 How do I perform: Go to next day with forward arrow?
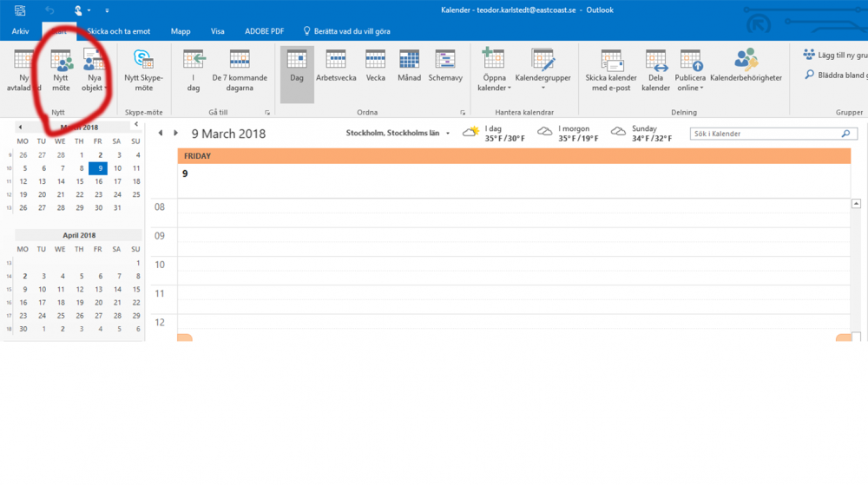(x=176, y=134)
